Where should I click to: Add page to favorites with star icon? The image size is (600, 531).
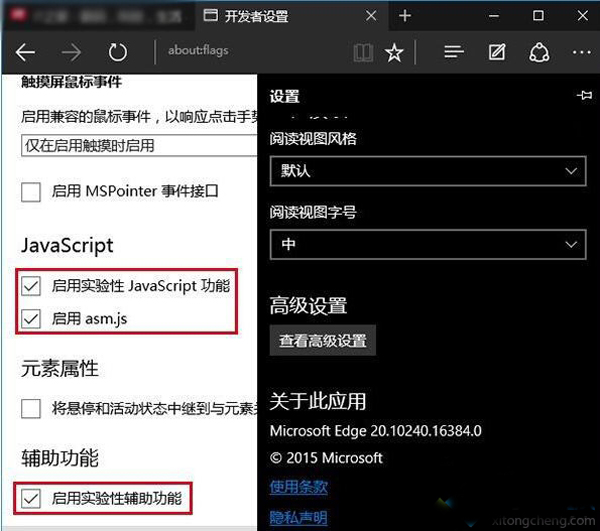[394, 52]
